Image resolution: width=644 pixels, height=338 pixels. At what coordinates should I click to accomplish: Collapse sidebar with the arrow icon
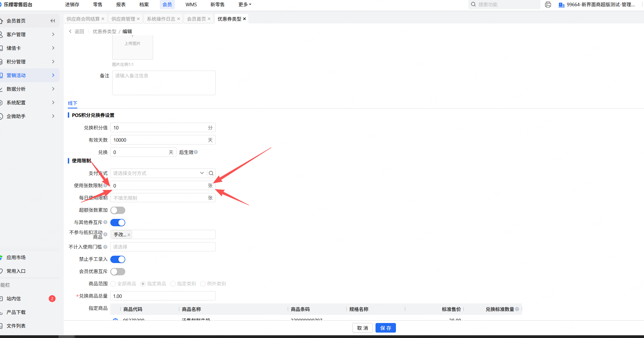pyautogui.click(x=53, y=21)
